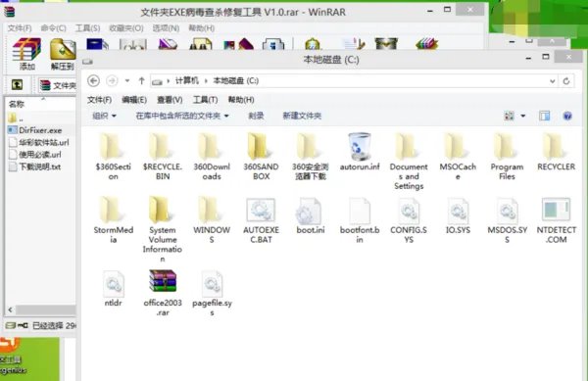This screenshot has width=588, height=381.
Task: Select the WINDOWS folder
Action: click(212, 220)
